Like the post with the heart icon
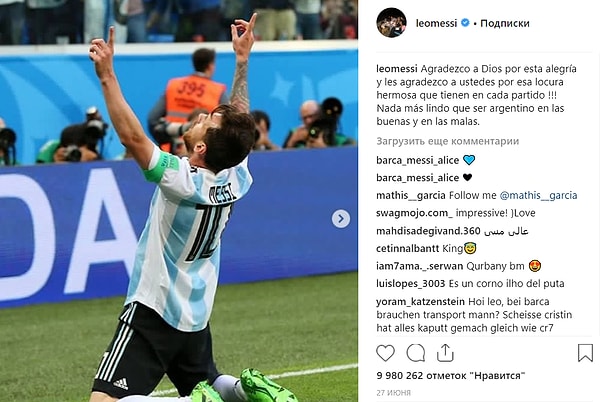 click(x=385, y=353)
